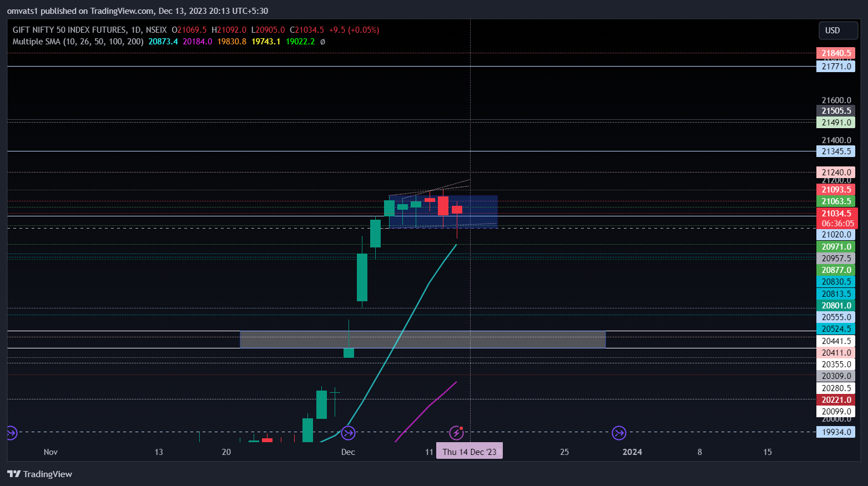Viewport: 868px width, 486px height.
Task: Click the 20957.5 gray price label
Action: tap(836, 259)
